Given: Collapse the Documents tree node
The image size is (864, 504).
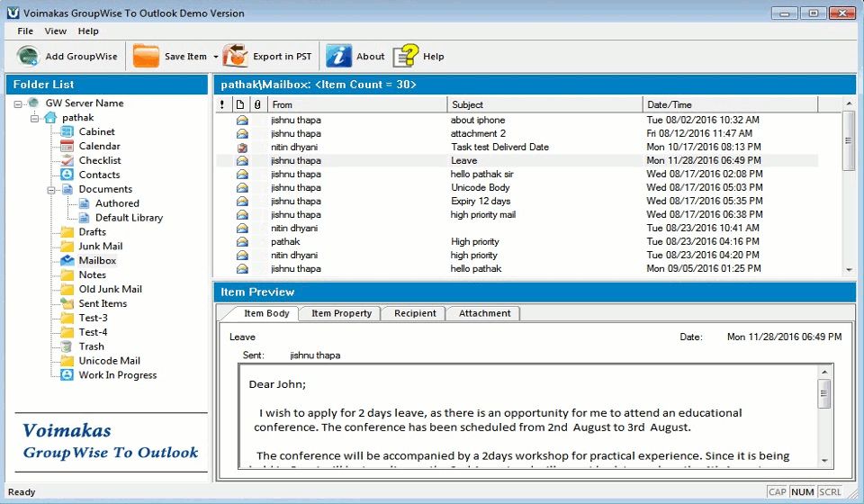Looking at the screenshot, I should 51,190.
